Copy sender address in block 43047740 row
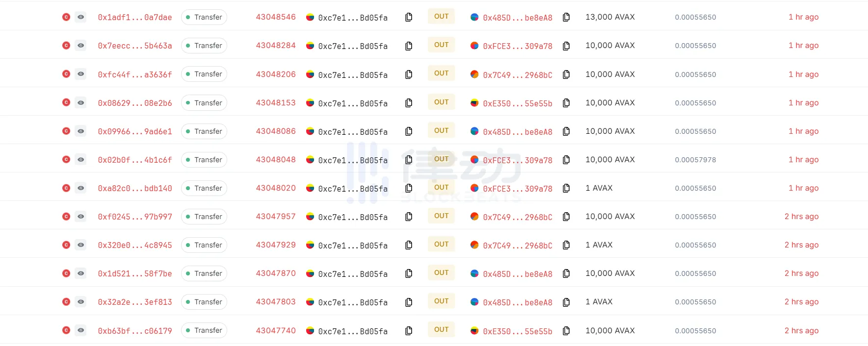Screen dimensions: 868x346 click(408, 331)
